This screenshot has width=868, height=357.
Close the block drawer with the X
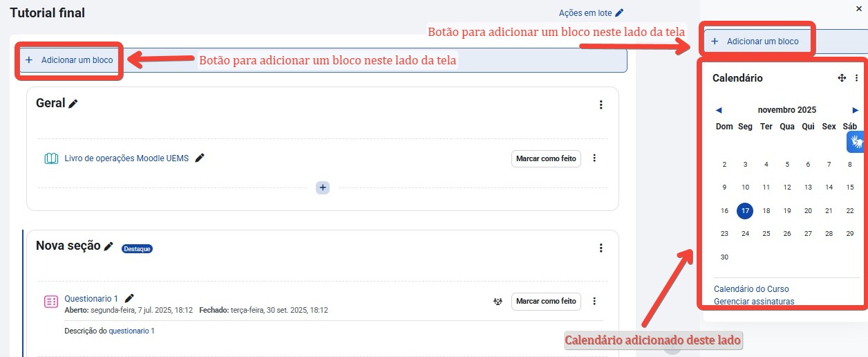click(860, 8)
